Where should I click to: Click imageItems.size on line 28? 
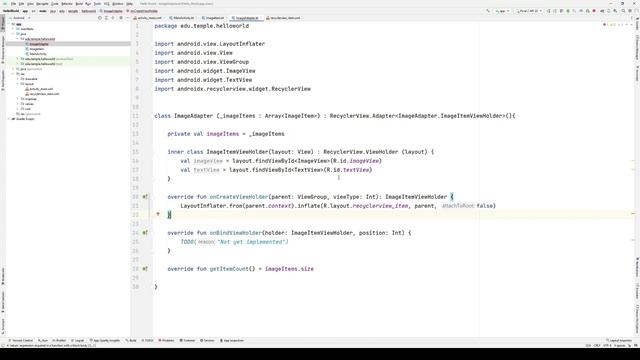(289, 269)
